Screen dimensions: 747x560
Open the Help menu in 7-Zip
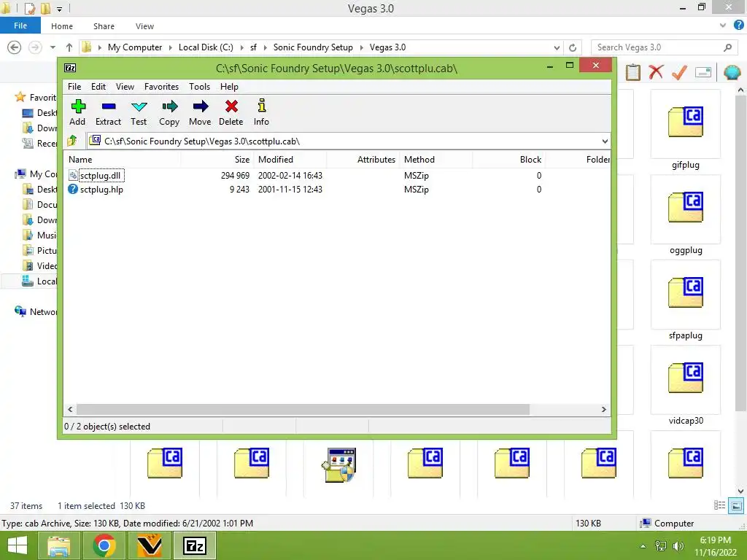point(229,87)
